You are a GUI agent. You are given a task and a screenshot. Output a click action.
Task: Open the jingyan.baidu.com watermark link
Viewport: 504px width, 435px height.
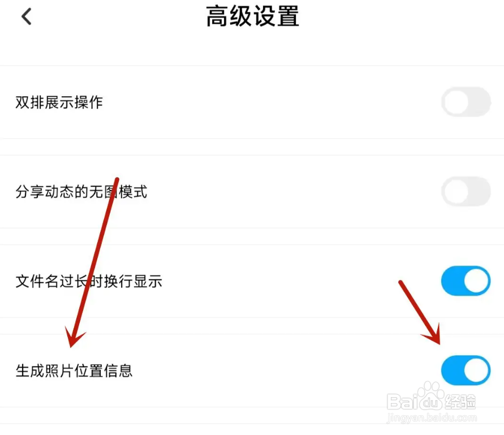pos(432,417)
